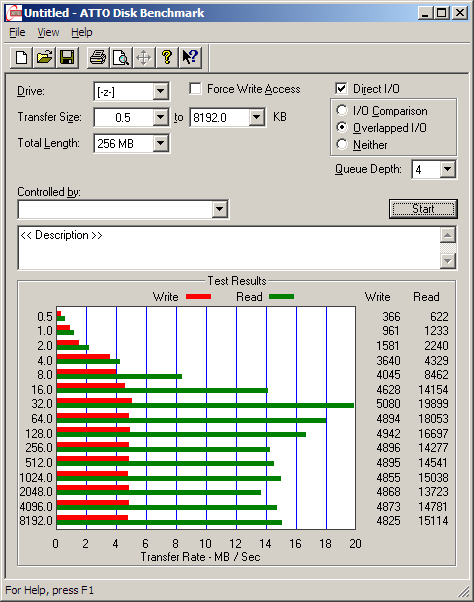Click the New document toolbar icon
Screen dimensions: 474x602
(x=21, y=58)
